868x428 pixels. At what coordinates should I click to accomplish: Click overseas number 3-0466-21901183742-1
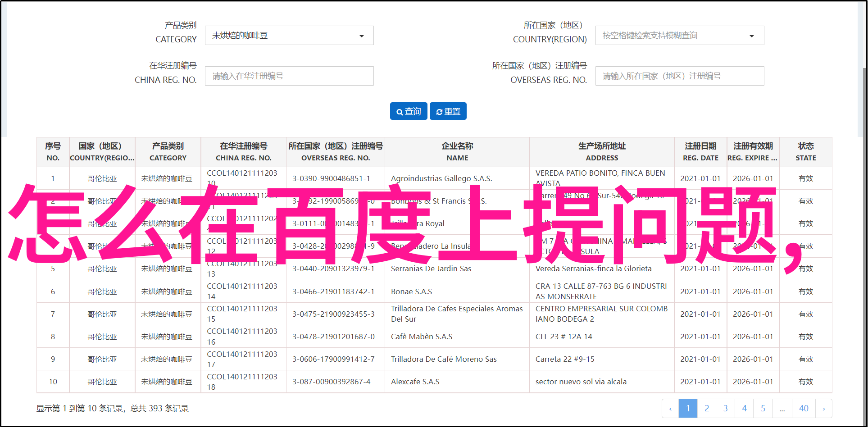pyautogui.click(x=333, y=292)
